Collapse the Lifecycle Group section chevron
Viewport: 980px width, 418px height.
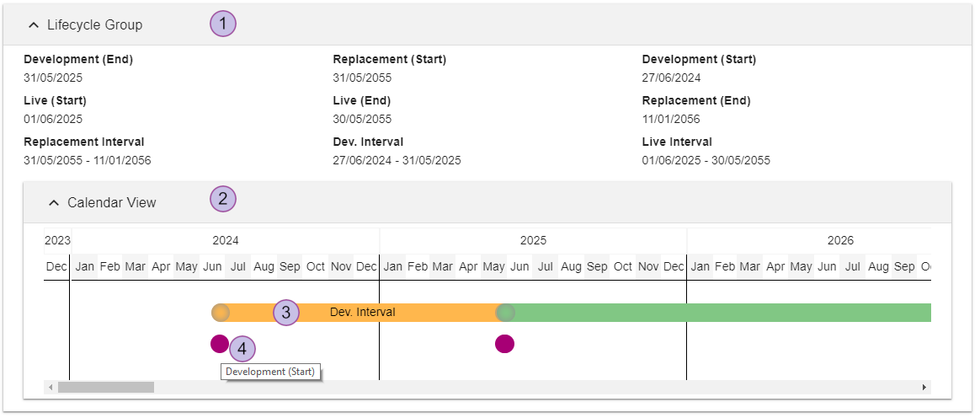pos(34,25)
